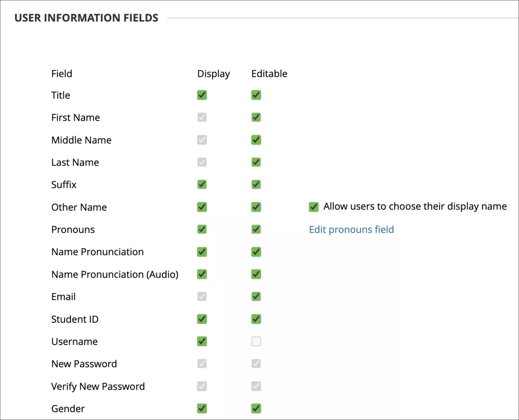This screenshot has height=420, width=519.
Task: Toggle the Display checkbox for Username
Action: point(202,341)
